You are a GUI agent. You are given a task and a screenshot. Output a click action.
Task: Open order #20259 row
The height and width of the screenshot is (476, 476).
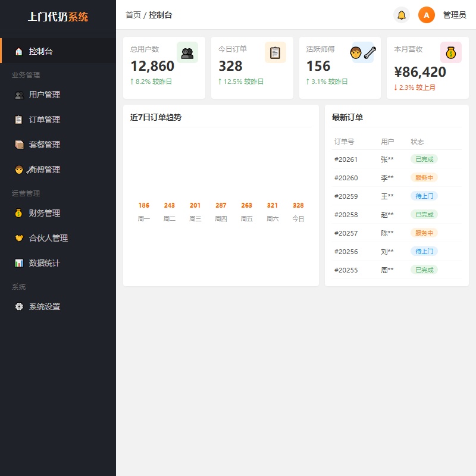(x=396, y=196)
